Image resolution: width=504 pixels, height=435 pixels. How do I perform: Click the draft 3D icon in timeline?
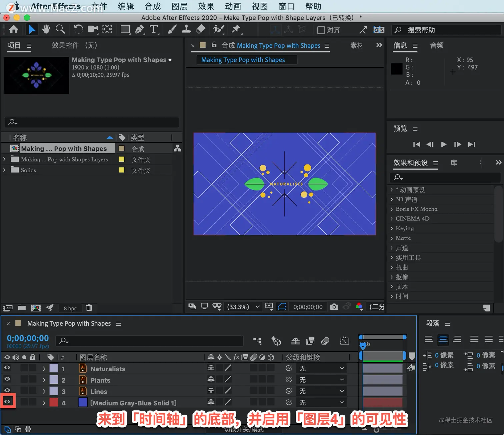[276, 341]
